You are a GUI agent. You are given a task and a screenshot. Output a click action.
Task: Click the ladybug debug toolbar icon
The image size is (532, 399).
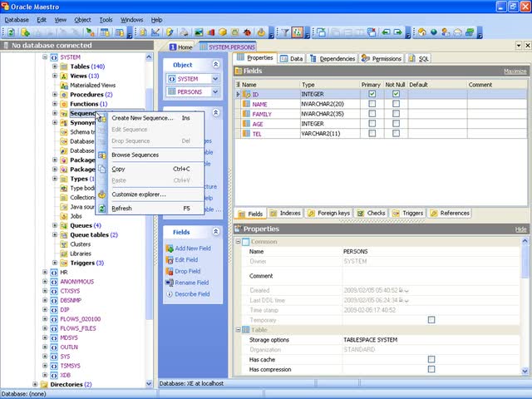point(248,32)
